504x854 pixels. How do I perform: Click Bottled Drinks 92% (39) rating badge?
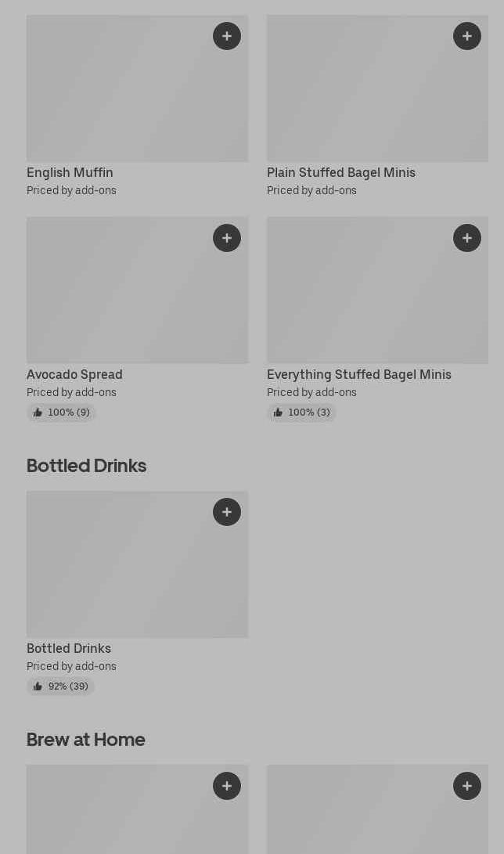click(x=60, y=686)
